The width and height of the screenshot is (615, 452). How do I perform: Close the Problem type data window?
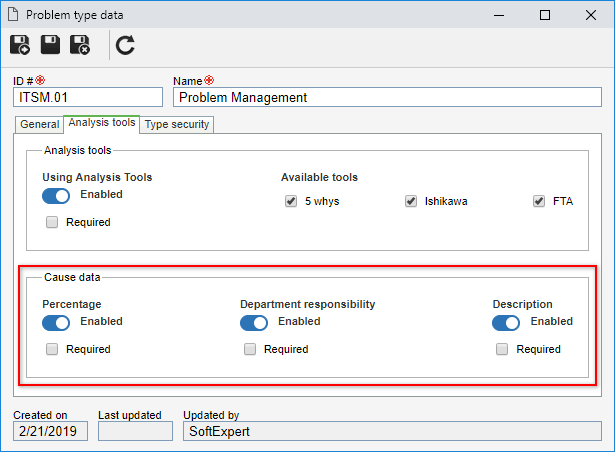tap(591, 15)
